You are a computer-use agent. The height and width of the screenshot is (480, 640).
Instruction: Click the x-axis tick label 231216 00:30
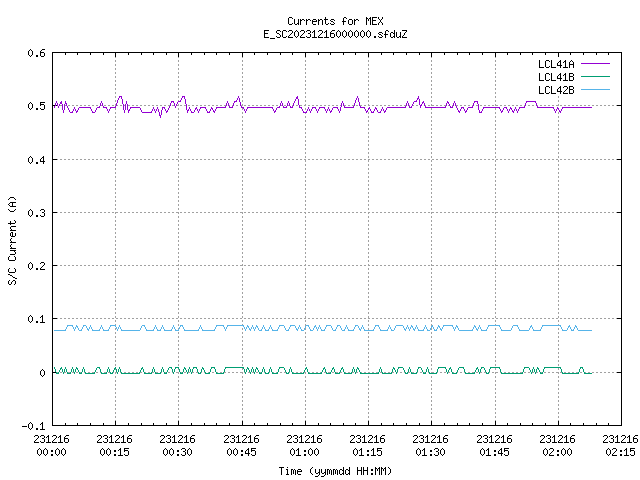178,446
